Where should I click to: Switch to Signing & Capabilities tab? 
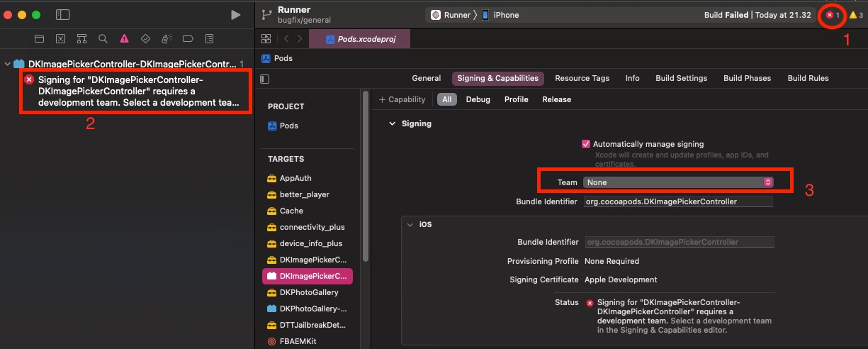(x=497, y=78)
